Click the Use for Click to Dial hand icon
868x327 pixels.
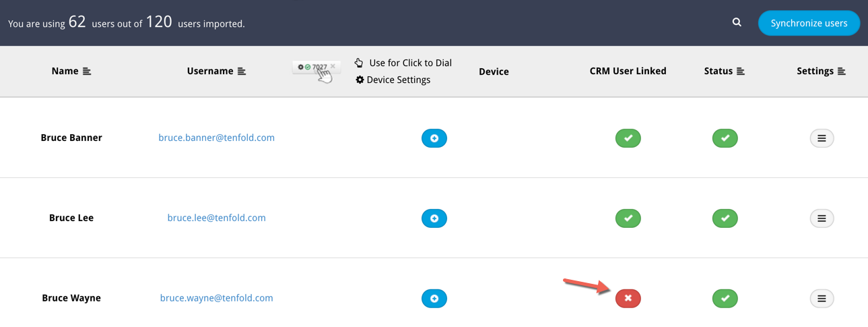point(359,63)
